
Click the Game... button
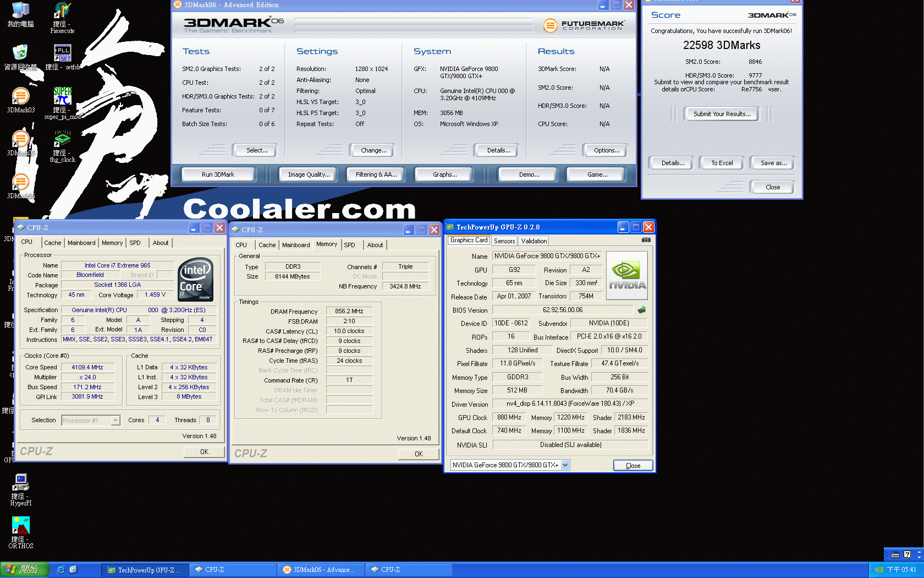coord(597,175)
